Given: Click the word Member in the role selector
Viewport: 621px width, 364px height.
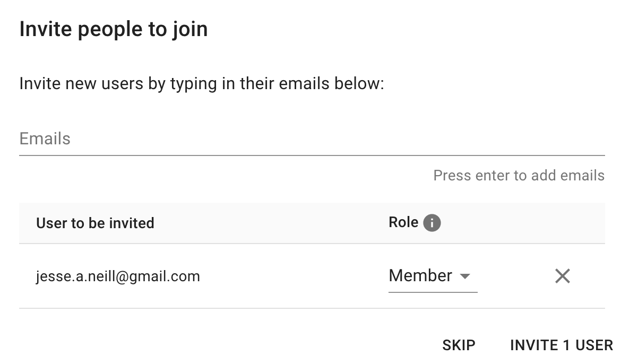Looking at the screenshot, I should coord(420,276).
